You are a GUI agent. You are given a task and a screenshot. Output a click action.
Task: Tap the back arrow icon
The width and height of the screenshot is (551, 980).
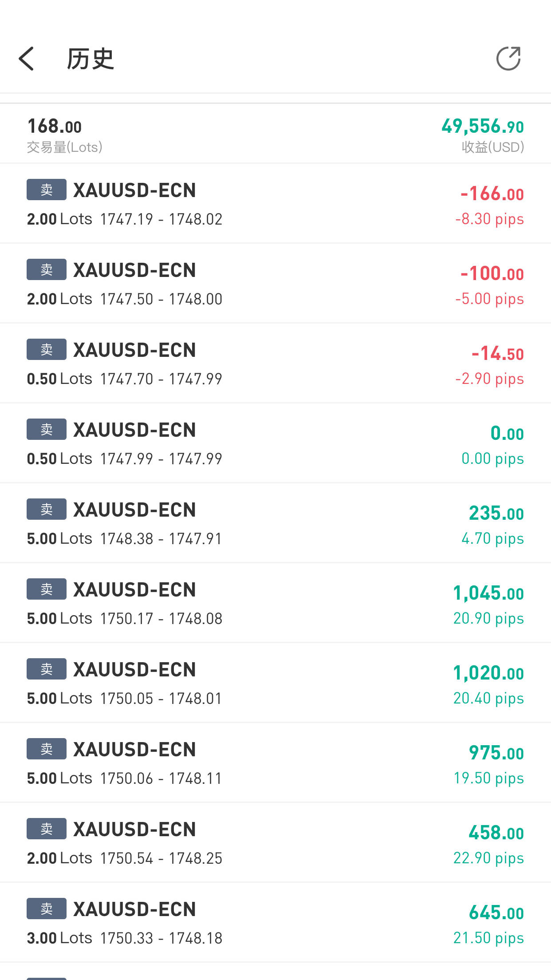coord(27,59)
